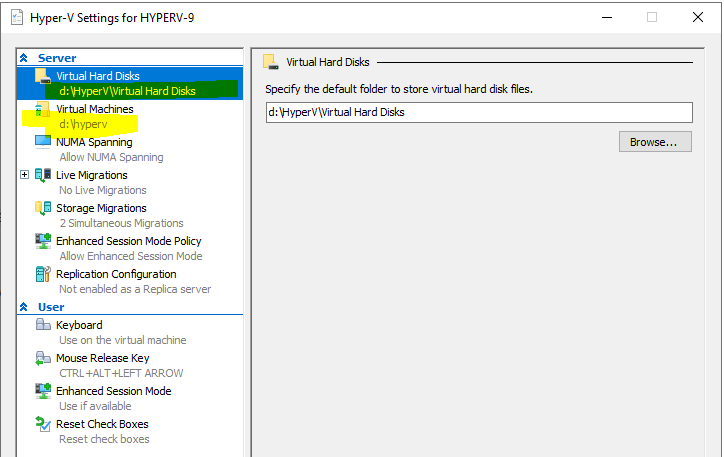This screenshot has height=457, width=724.
Task: Click 'Use on the virtual machine' subtext
Action: pyautogui.click(x=122, y=340)
